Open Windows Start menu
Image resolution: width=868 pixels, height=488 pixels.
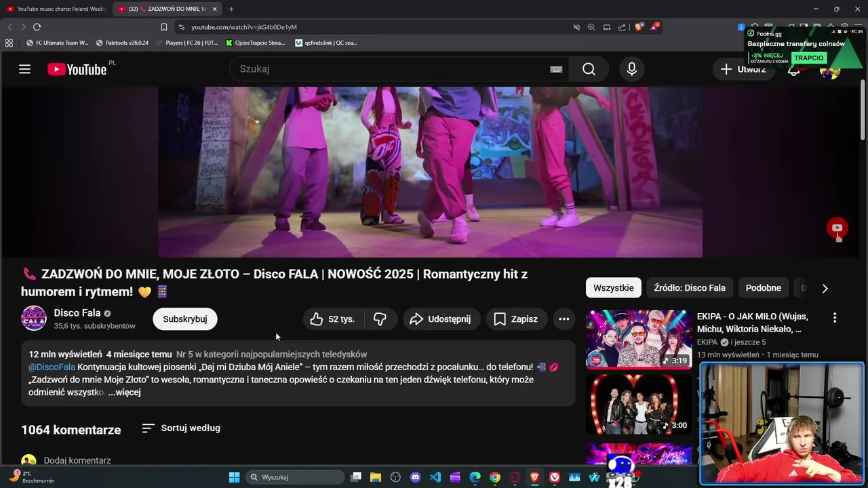click(x=234, y=477)
